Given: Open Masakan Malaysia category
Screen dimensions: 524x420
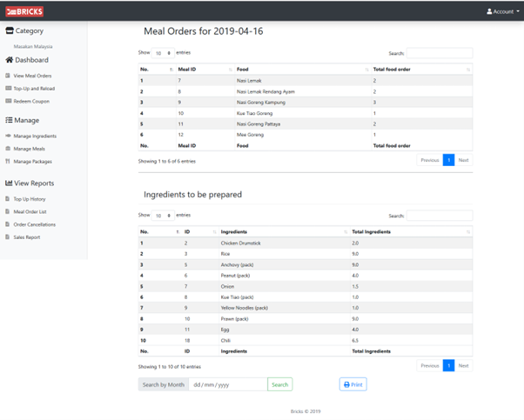Looking at the screenshot, I should point(33,46).
